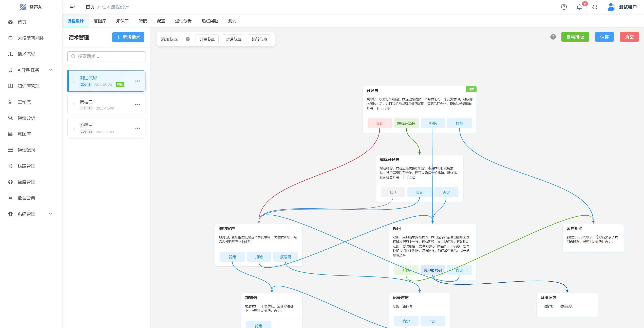The height and width of the screenshot is (328, 644).
Task: Click the drag handle of 流程三
Action: pyautogui.click(x=74, y=128)
